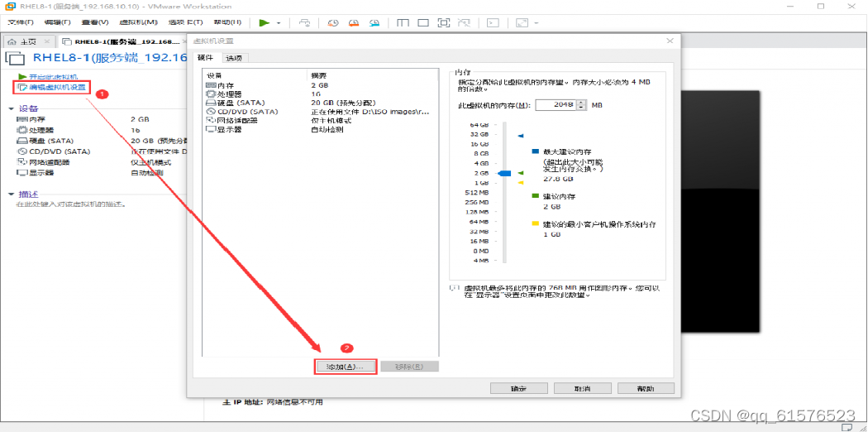Select 硬盘 (SATA) row in settings hardware list
The height and width of the screenshot is (432, 868).
coord(321,103)
